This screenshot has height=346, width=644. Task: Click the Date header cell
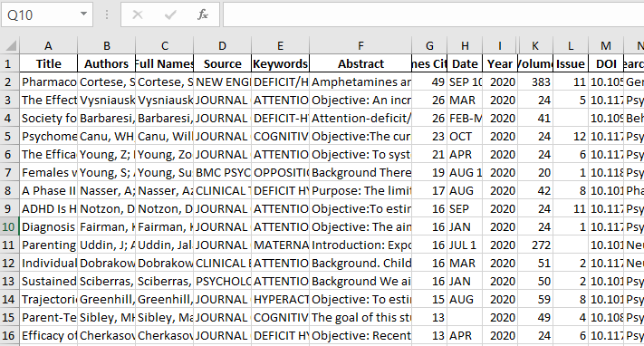click(465, 63)
